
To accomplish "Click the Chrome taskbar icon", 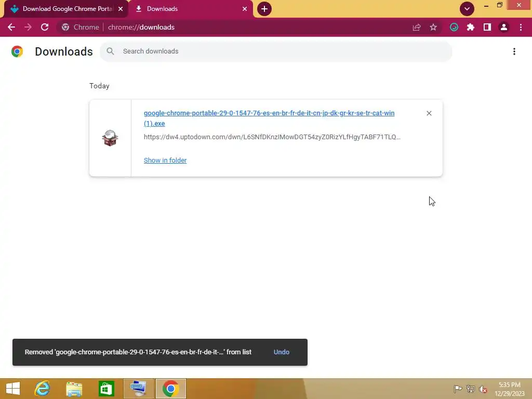I will 170,389.
